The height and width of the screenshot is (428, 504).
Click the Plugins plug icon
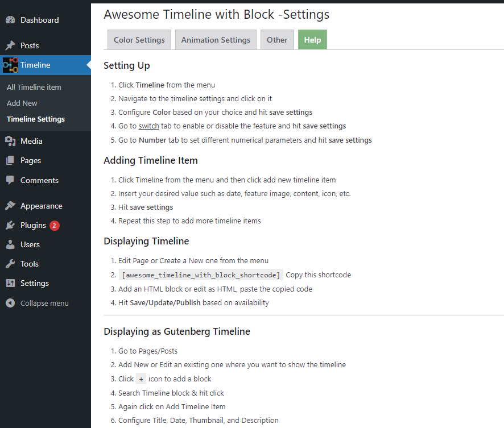(10, 226)
